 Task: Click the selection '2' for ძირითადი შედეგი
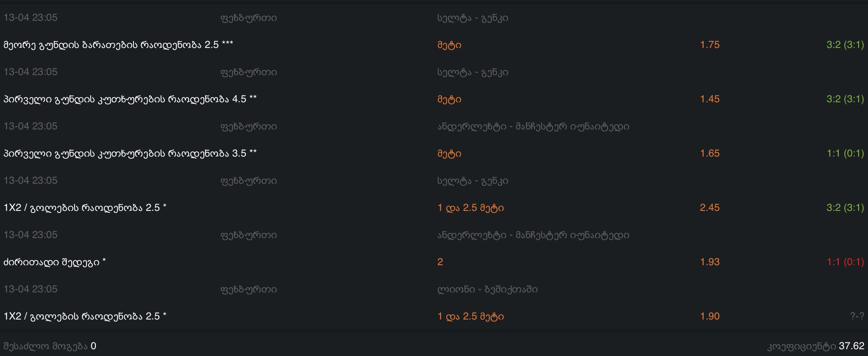[x=440, y=262]
